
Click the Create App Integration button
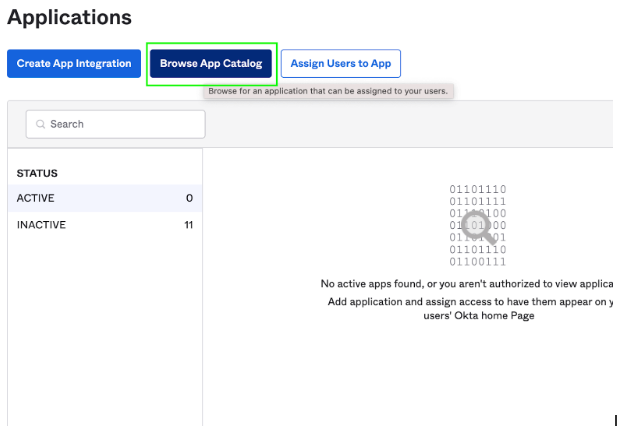(74, 64)
